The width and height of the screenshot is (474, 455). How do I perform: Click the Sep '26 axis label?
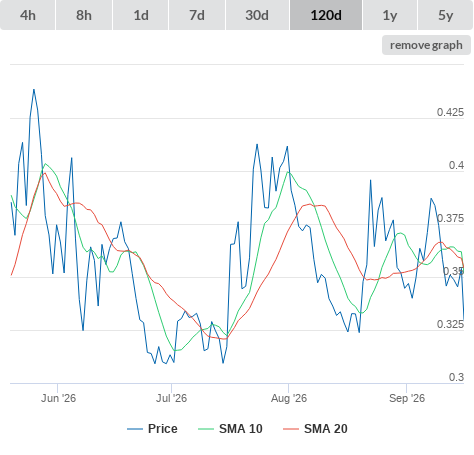click(x=407, y=398)
